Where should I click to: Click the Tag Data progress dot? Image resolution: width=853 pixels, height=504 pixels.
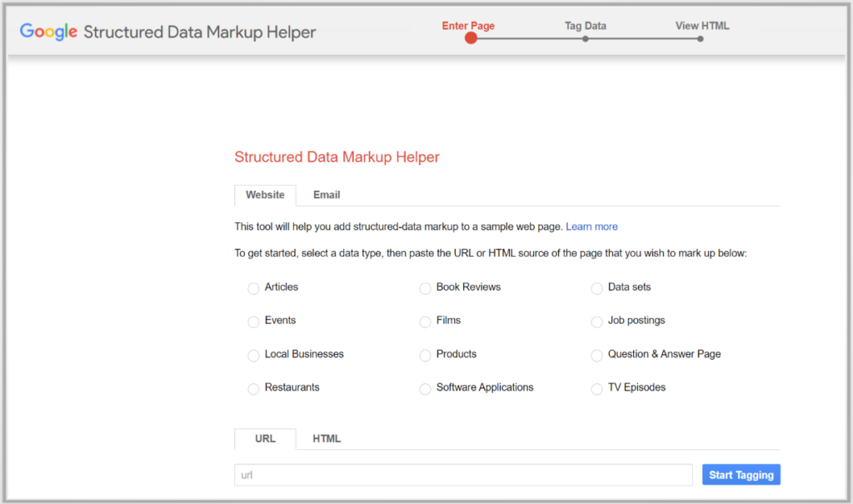coord(586,37)
